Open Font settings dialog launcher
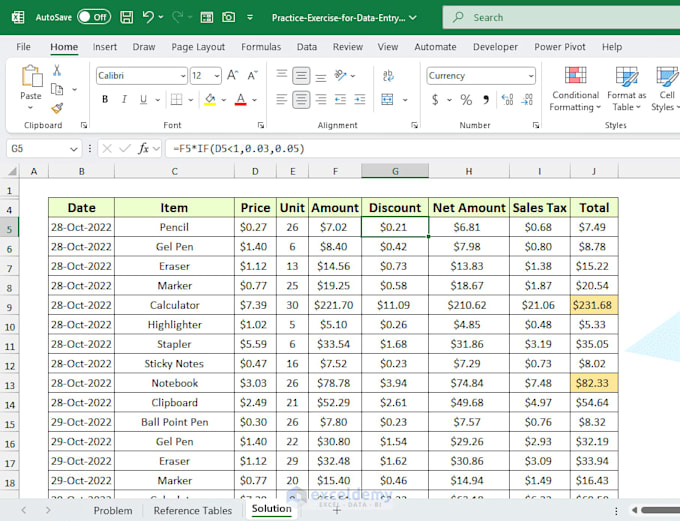Viewport: 680px width, 521px height. 261,125
